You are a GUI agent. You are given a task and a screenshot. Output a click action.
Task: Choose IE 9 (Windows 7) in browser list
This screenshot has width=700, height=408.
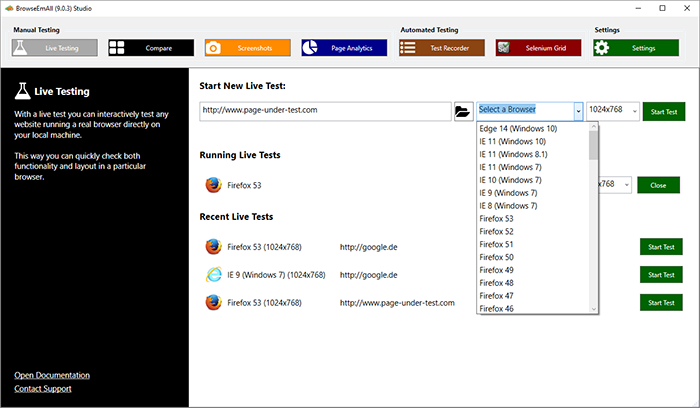(508, 192)
